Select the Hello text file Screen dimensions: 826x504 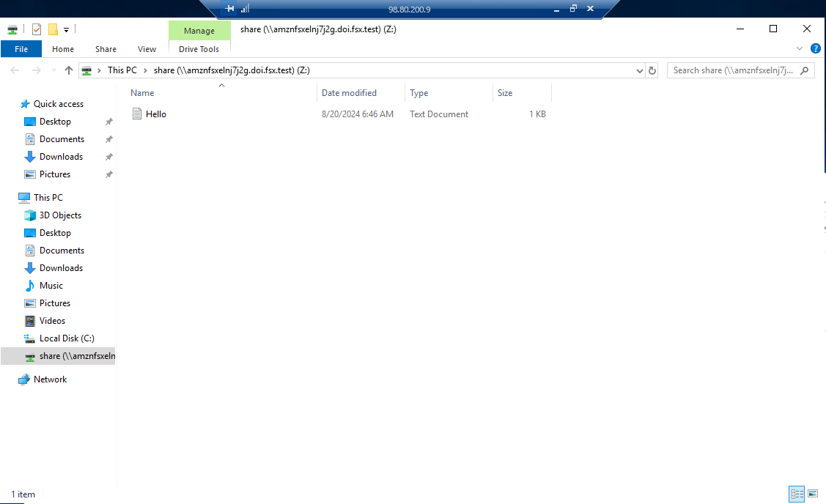tap(156, 114)
